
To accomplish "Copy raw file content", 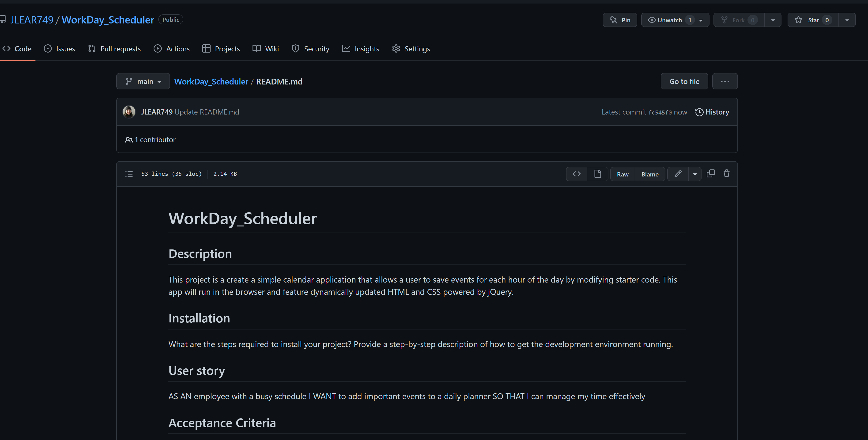I will click(x=711, y=174).
